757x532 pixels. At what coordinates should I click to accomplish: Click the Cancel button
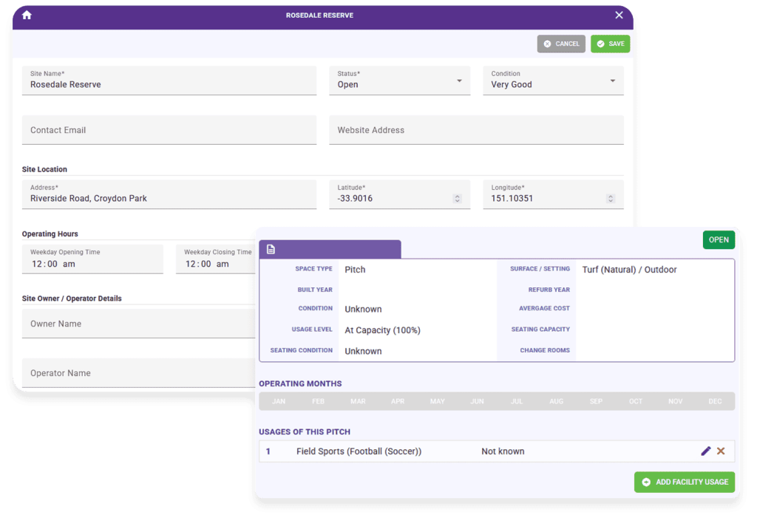click(x=561, y=44)
